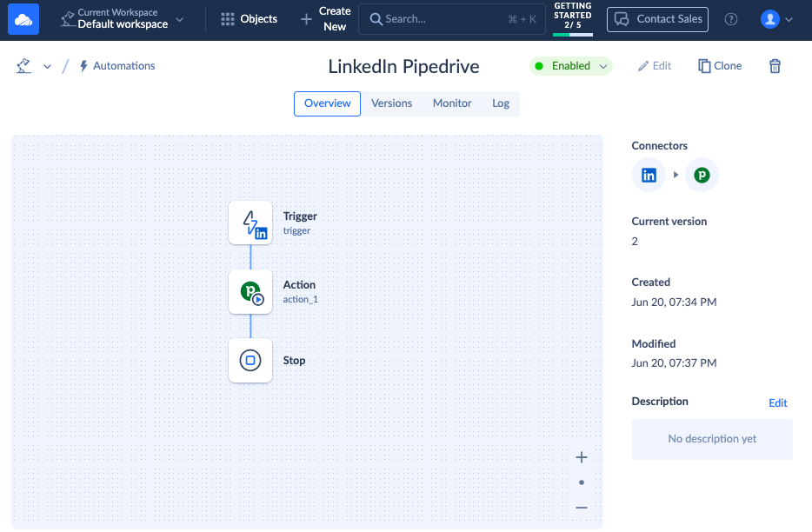Reset canvas zoom with the dot
The width and height of the screenshot is (812, 532).
pyautogui.click(x=581, y=482)
